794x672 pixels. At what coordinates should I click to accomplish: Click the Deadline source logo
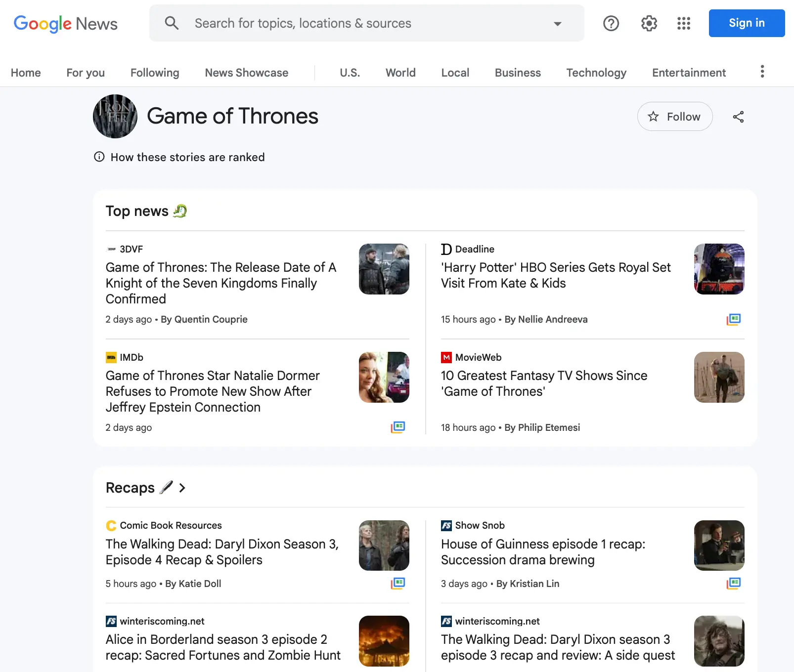pos(446,249)
